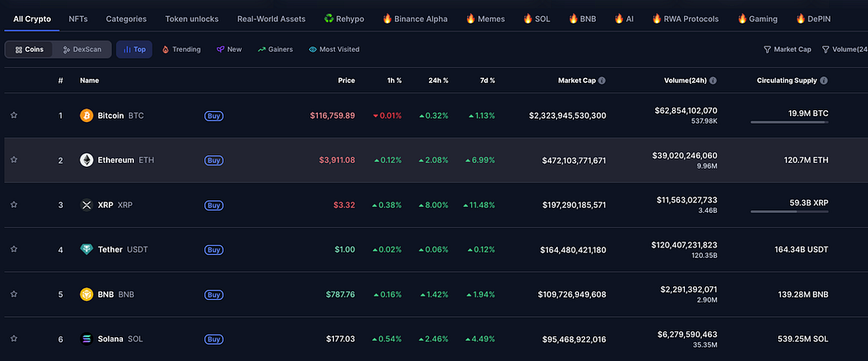The height and width of the screenshot is (361, 868).
Task: Click the Volume(24h) info icon
Action: coord(713,81)
